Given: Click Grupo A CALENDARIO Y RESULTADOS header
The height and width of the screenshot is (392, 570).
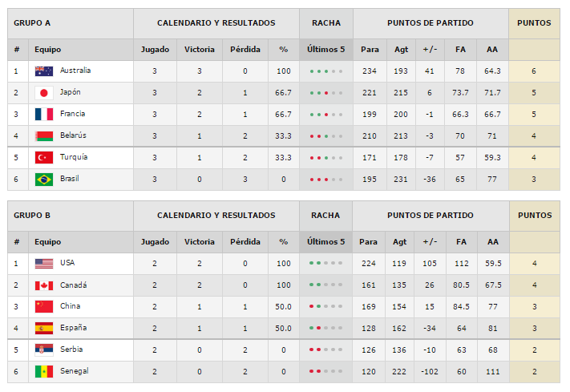Looking at the screenshot, I should pos(216,23).
